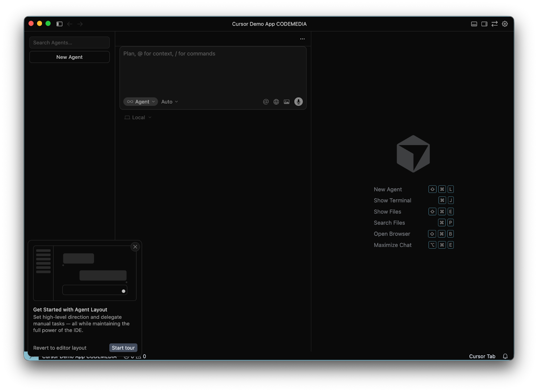Click the forward navigation arrow
The height and width of the screenshot is (392, 538).
(80, 24)
